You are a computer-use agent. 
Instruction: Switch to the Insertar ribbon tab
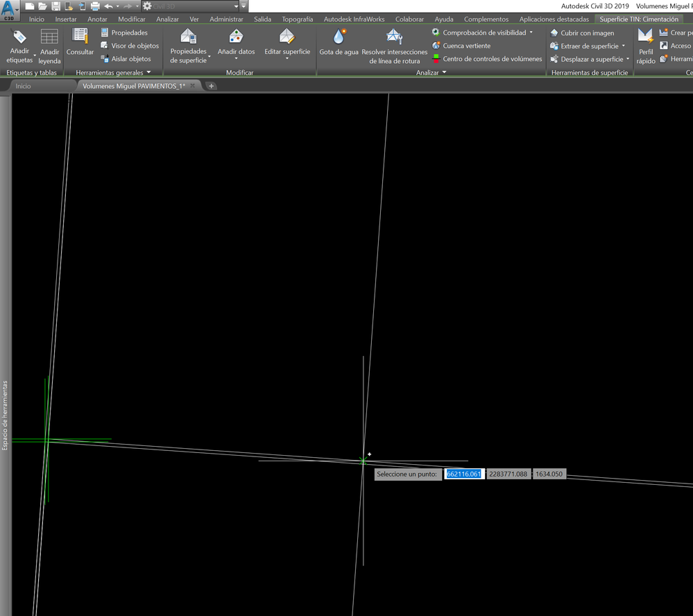66,19
